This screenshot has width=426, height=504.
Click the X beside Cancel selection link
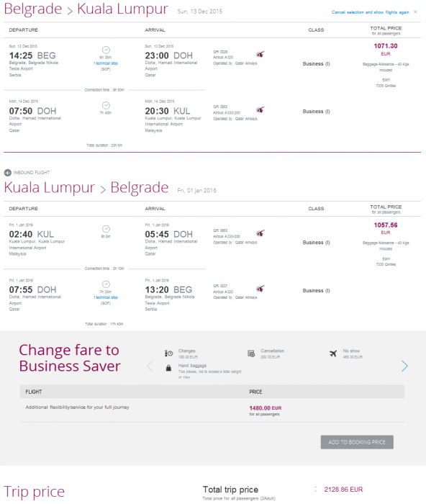[415, 12]
